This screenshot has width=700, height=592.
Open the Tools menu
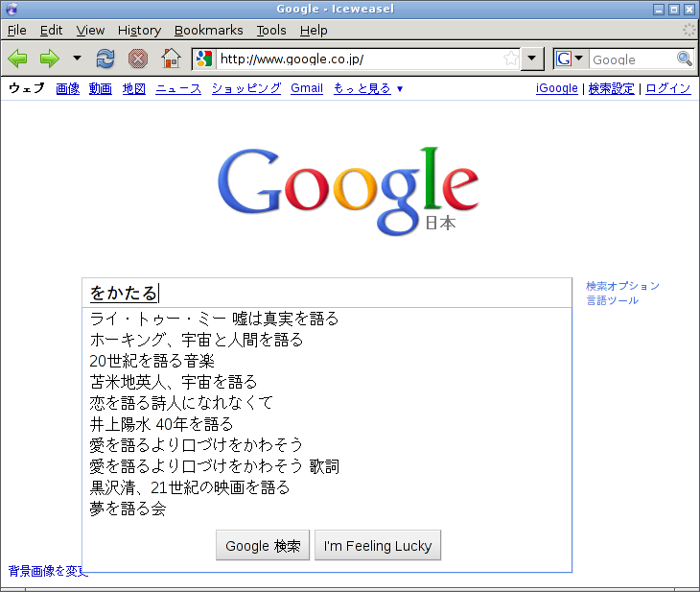tap(271, 31)
